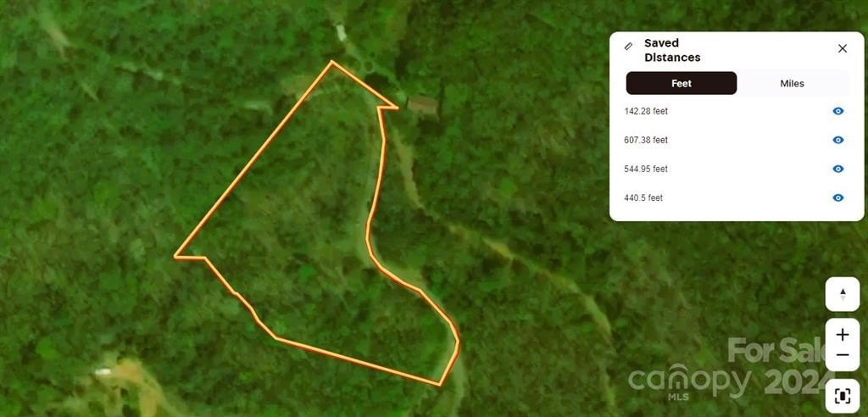
Task: Click inside the orange parcel outline
Action: 310,232
